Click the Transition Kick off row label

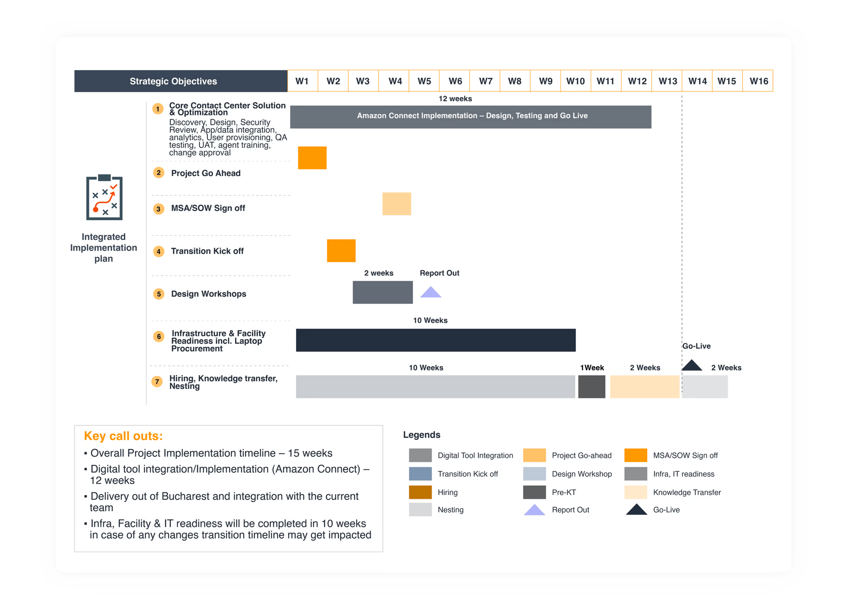207,251
